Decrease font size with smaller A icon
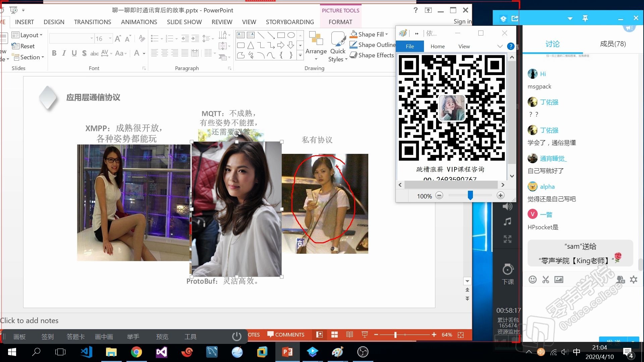This screenshot has width=644, height=362. coord(128,39)
